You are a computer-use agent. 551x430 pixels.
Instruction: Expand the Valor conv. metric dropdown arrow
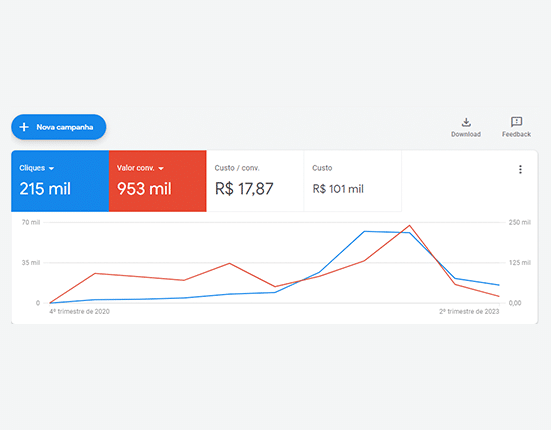(161, 169)
